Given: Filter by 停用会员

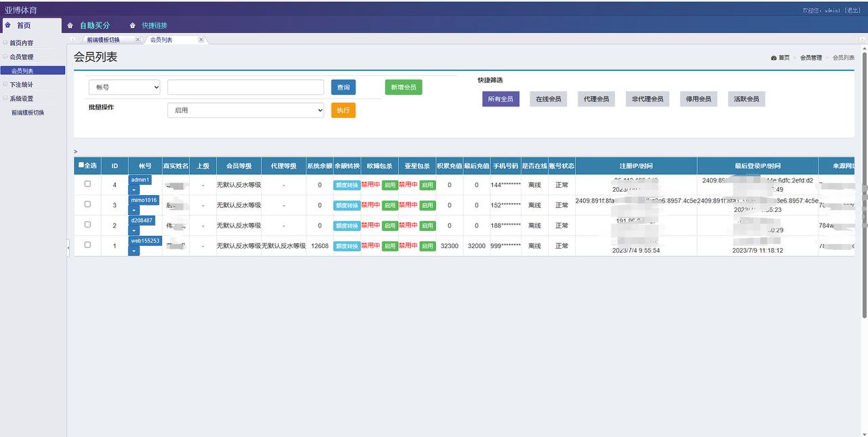Looking at the screenshot, I should pyautogui.click(x=698, y=99).
